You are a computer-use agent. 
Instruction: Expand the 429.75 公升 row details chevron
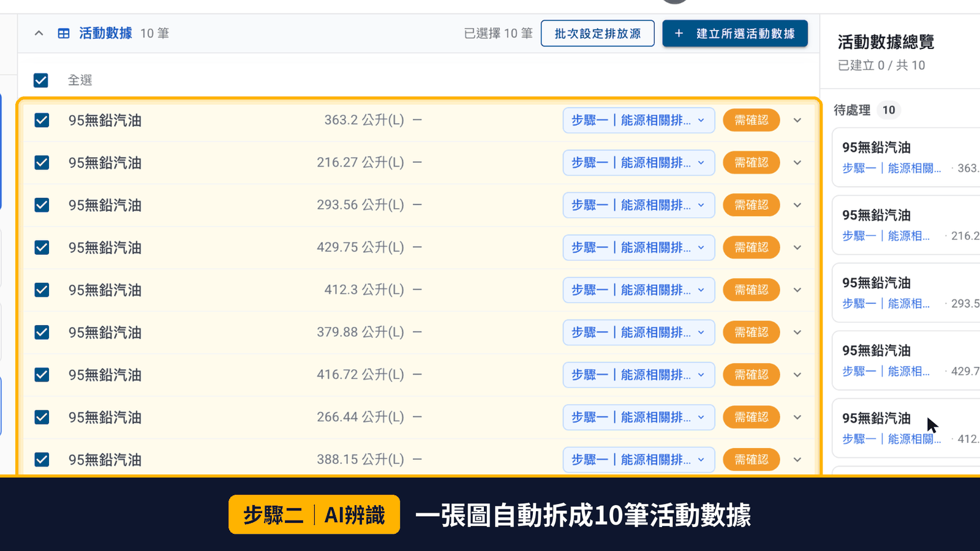pos(797,247)
